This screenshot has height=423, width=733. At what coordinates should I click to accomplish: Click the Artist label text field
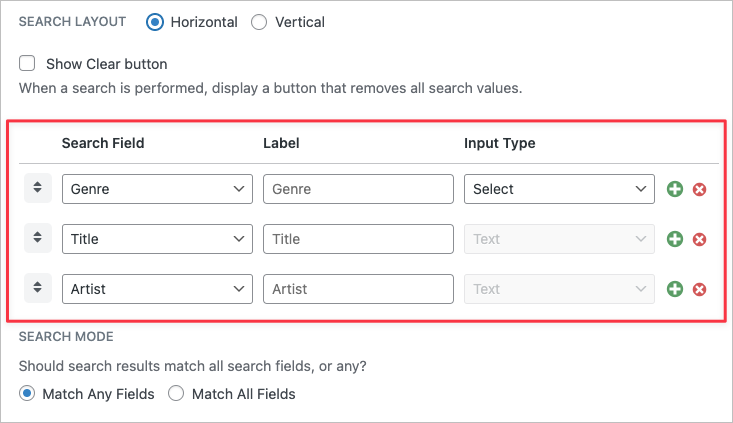pos(358,289)
